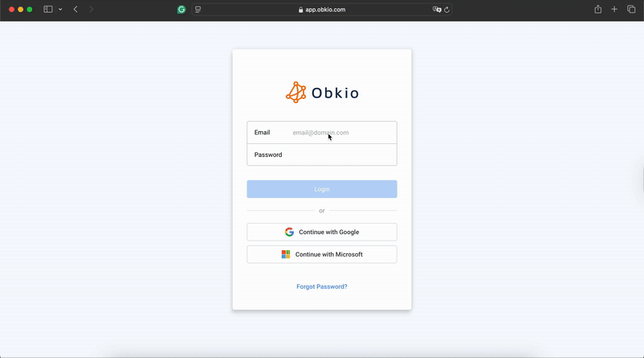Click the Microsoft logo icon
This screenshot has width=644, height=358.
point(286,254)
